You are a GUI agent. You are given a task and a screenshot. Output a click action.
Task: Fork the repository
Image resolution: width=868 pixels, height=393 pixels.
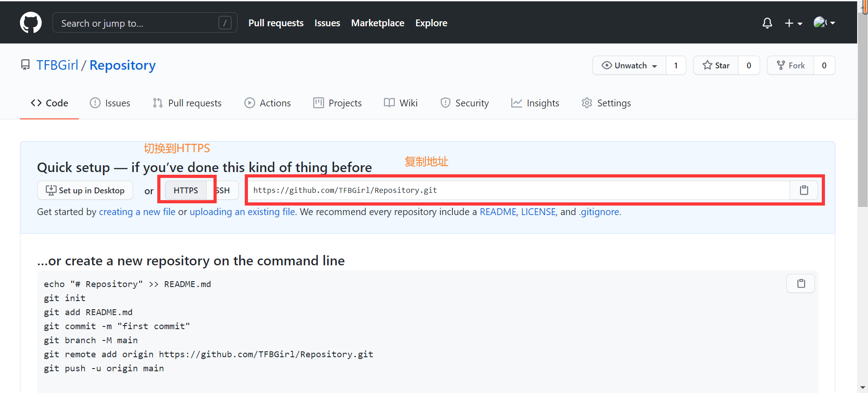tap(790, 65)
